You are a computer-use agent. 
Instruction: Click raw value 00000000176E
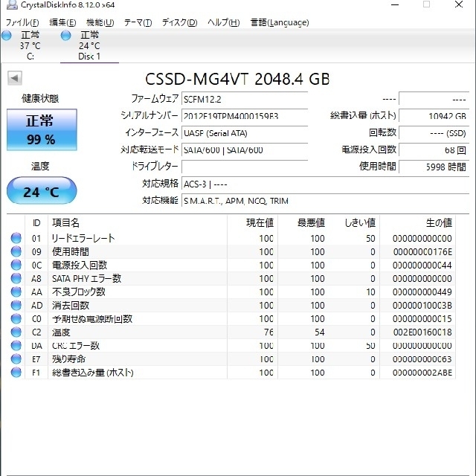tap(422, 251)
